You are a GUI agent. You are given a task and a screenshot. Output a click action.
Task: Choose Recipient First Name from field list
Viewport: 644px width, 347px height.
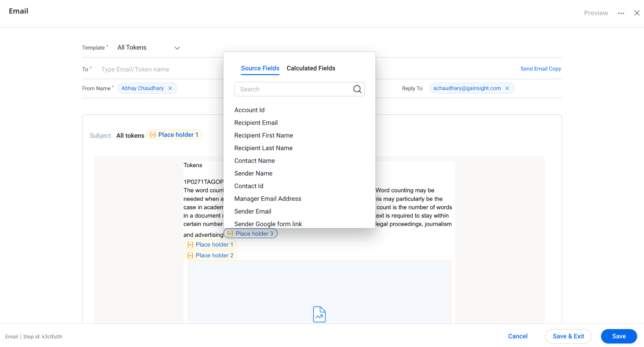pyautogui.click(x=263, y=136)
